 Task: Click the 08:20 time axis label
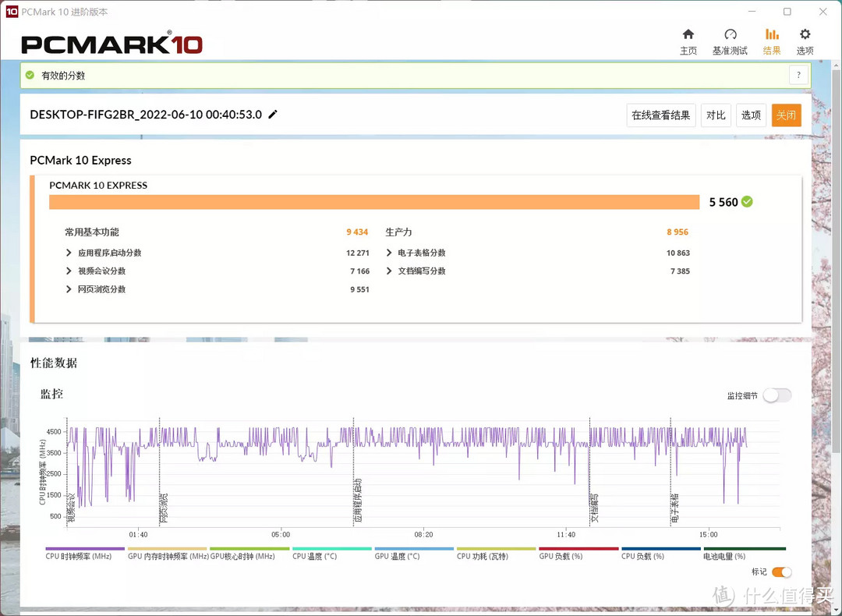click(x=423, y=534)
